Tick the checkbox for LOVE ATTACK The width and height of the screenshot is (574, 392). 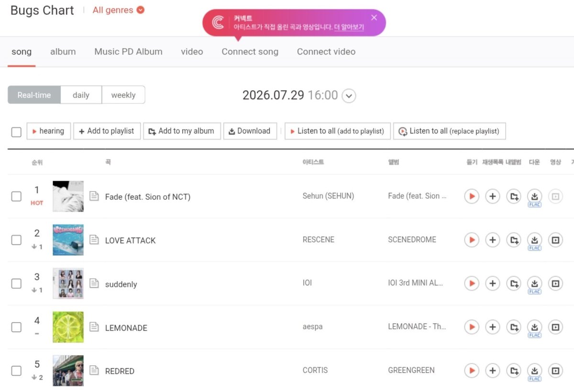(x=16, y=240)
